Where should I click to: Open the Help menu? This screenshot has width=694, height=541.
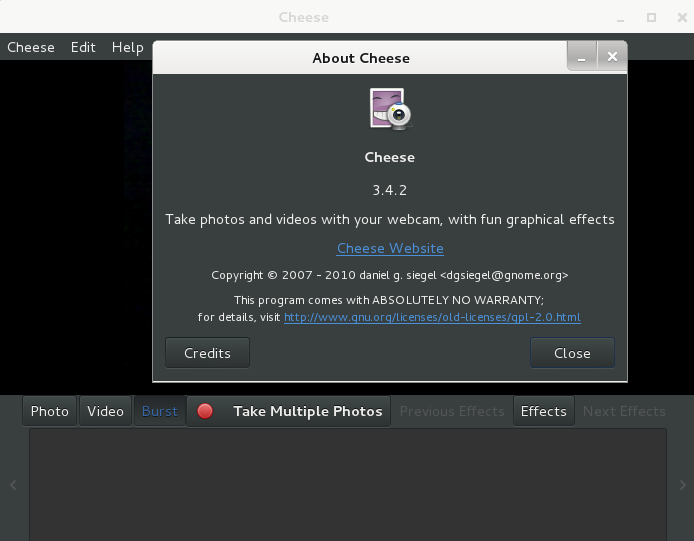click(127, 47)
